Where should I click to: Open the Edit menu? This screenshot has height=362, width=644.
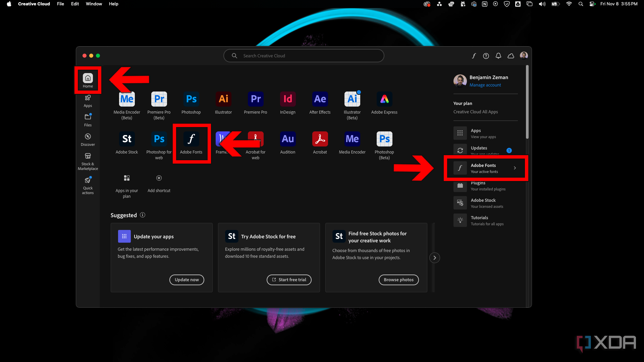click(x=75, y=4)
